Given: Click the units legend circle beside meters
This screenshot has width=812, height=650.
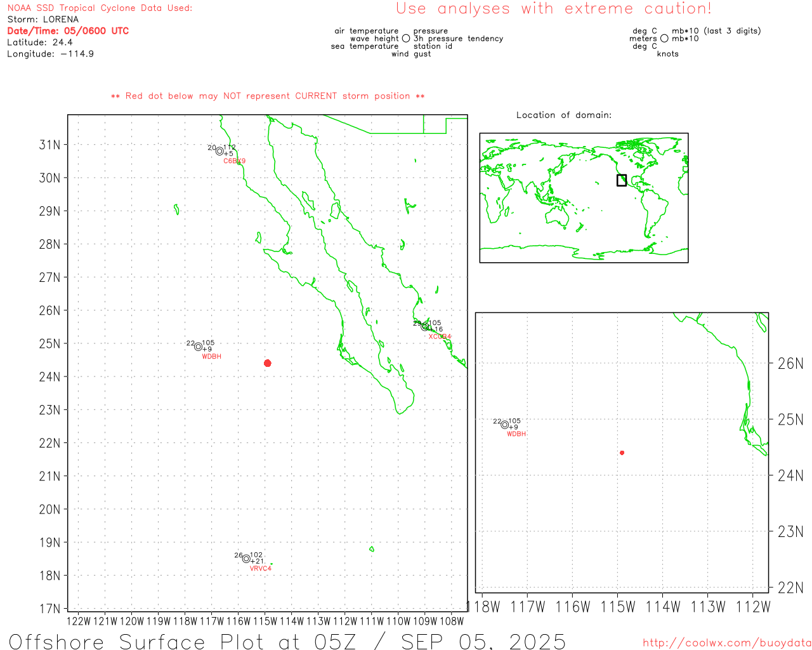Looking at the screenshot, I should tap(664, 38).
